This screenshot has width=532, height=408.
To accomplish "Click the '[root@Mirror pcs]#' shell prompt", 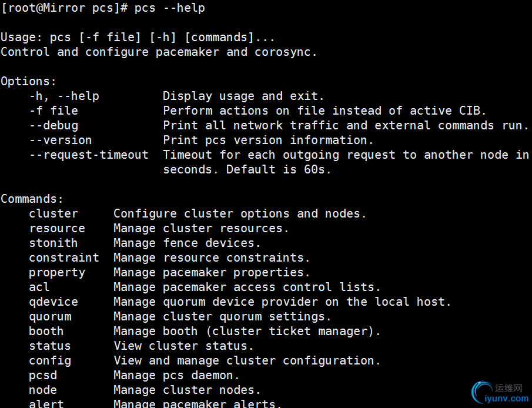I will 65,8.
